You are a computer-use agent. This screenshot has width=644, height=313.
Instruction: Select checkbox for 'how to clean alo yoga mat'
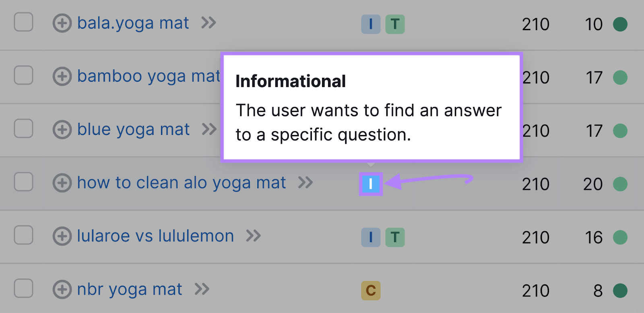(x=24, y=182)
